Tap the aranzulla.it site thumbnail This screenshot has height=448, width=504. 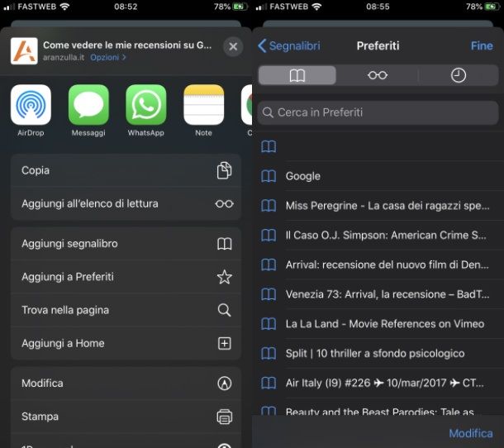tap(24, 50)
